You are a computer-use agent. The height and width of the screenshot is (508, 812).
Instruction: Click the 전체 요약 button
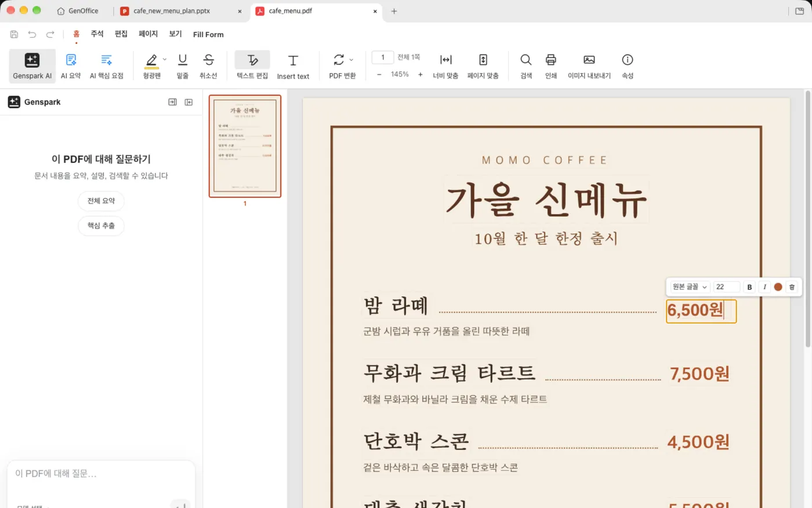(101, 201)
